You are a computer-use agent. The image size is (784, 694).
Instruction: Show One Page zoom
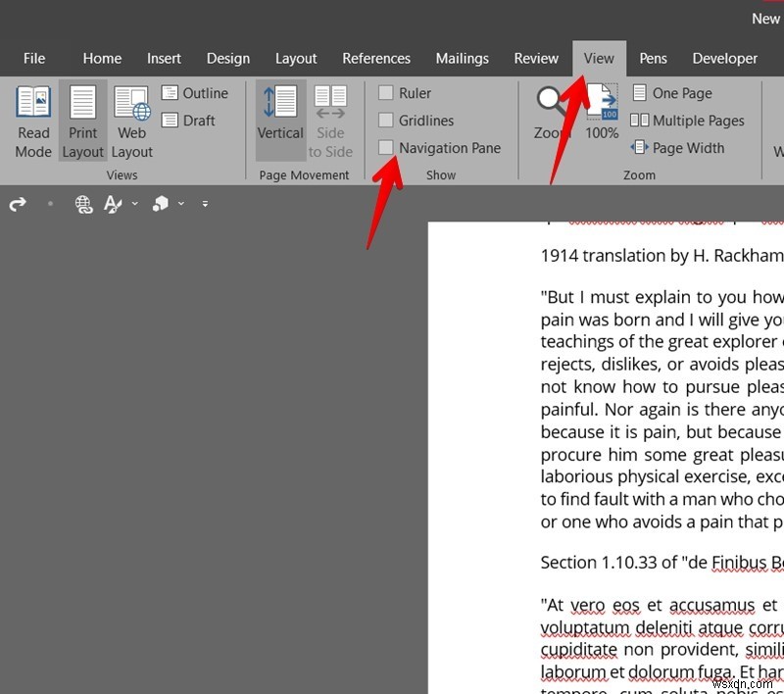tap(672, 93)
